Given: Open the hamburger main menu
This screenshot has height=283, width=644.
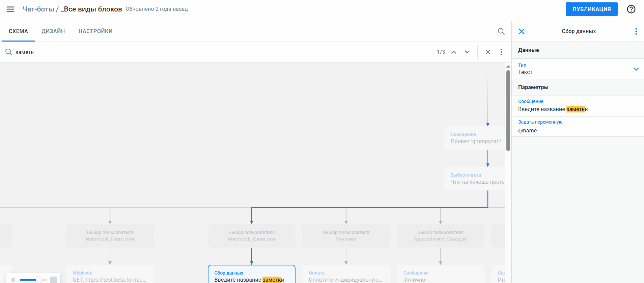Looking at the screenshot, I should tap(10, 9).
